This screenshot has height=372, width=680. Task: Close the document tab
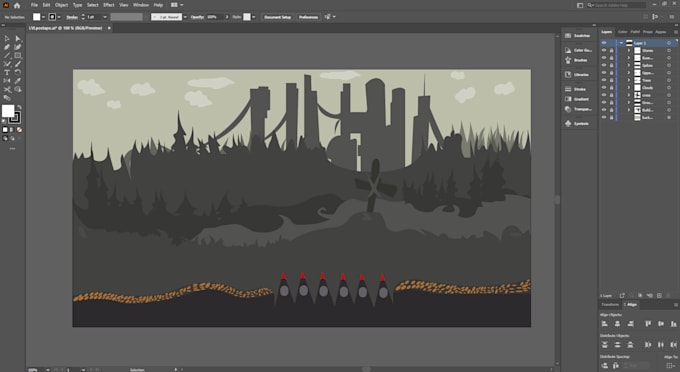point(109,28)
